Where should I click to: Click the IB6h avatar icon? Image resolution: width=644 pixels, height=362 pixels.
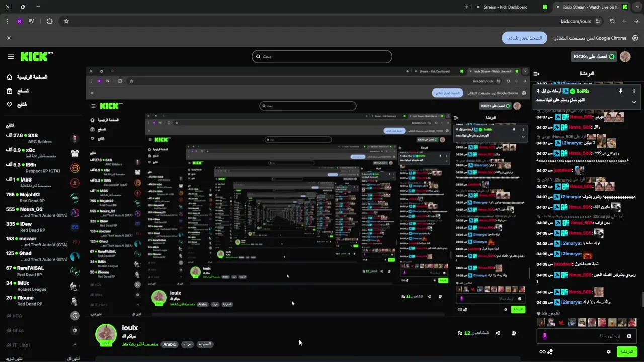click(75, 168)
